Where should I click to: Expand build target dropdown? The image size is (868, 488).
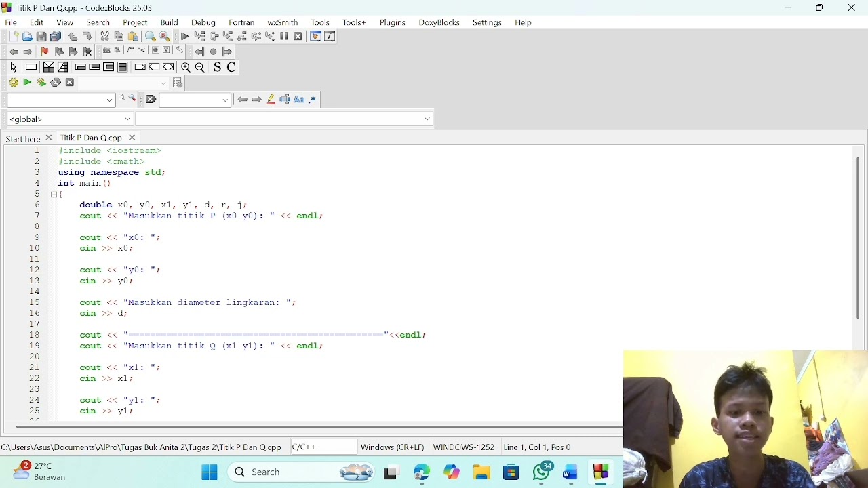(163, 83)
